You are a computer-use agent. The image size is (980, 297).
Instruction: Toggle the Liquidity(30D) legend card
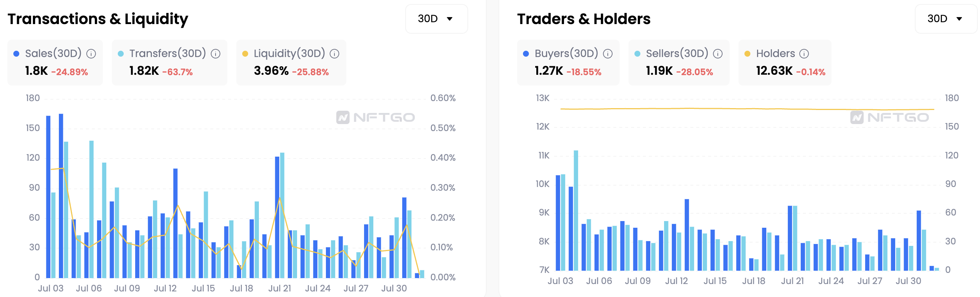[291, 62]
